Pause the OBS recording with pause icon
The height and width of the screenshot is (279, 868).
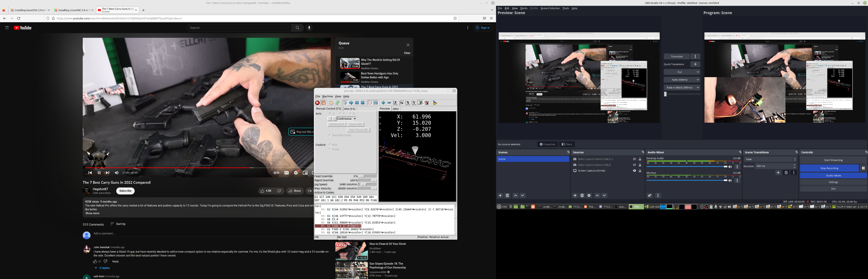pos(863,168)
